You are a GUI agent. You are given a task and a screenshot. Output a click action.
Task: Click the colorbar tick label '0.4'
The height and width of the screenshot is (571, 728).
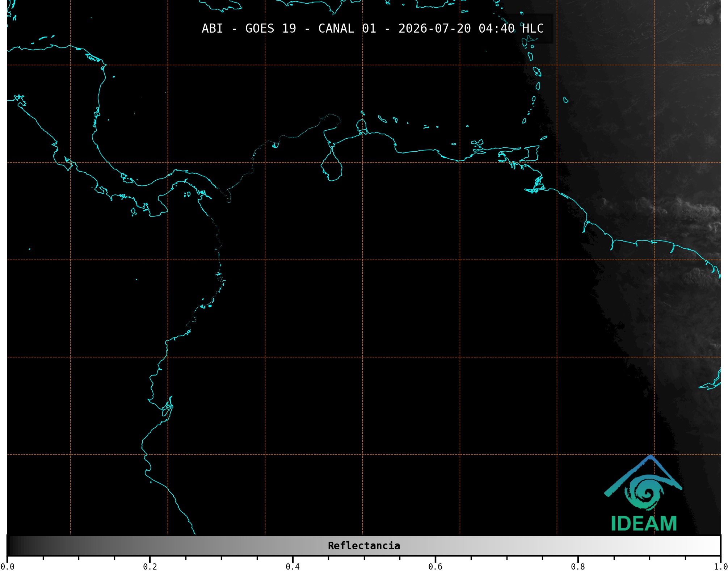click(x=293, y=567)
